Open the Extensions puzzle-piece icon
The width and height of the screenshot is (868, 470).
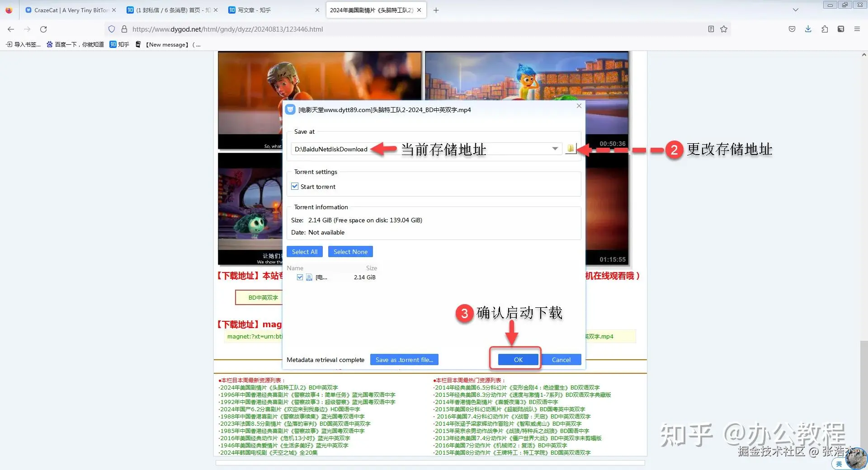(x=824, y=29)
